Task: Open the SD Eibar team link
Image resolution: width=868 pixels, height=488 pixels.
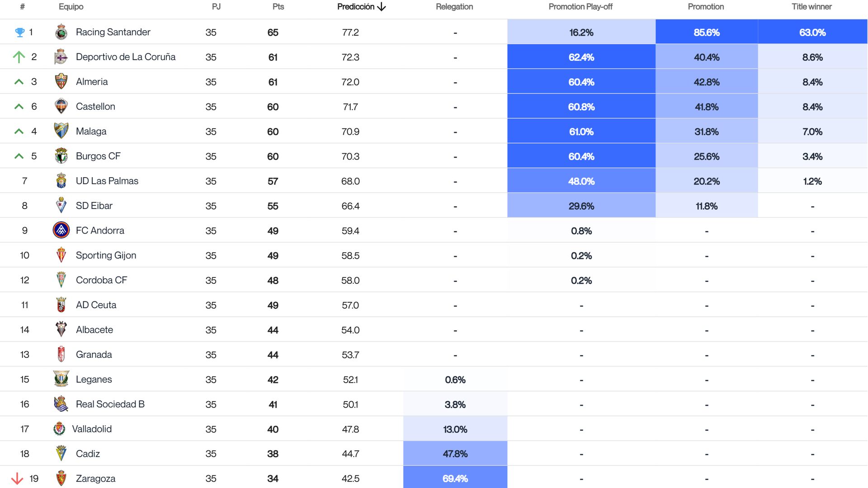Action: click(x=94, y=206)
